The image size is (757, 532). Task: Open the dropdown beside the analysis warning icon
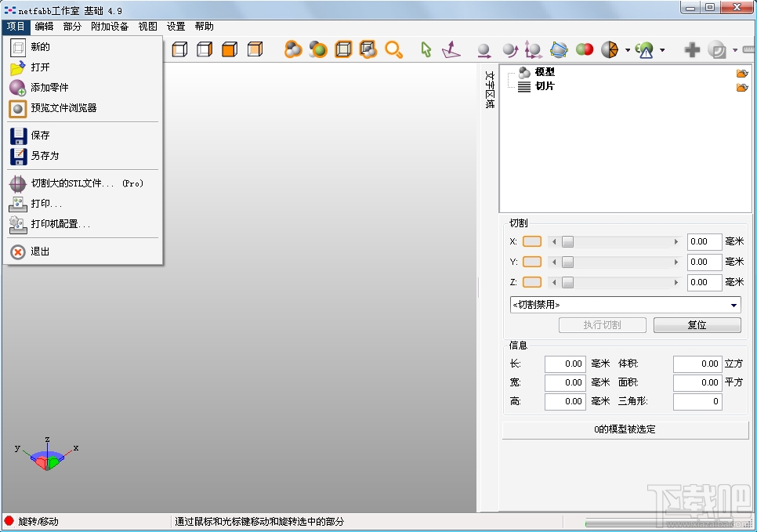(x=662, y=49)
